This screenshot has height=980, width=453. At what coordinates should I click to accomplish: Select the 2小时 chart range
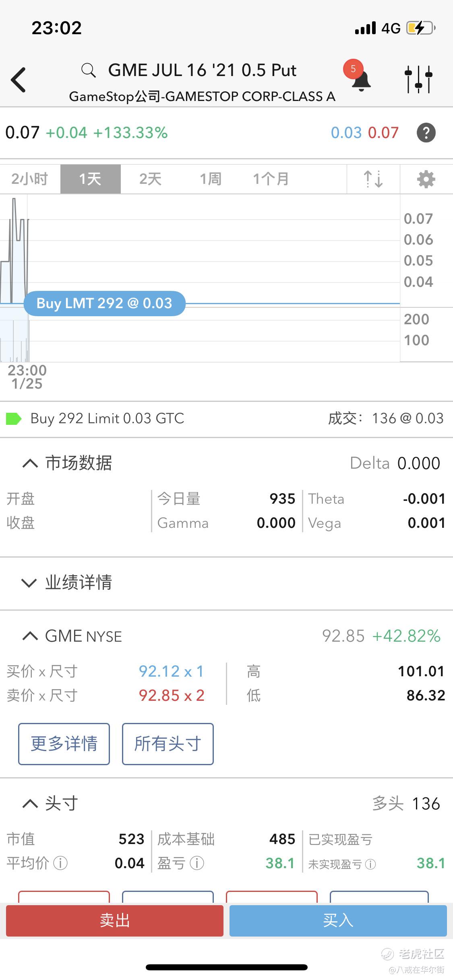coord(30,179)
